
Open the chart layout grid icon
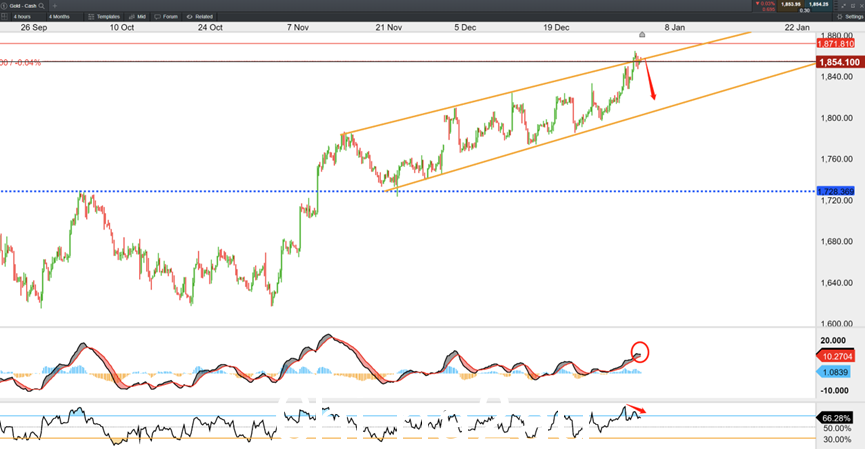(x=4, y=17)
